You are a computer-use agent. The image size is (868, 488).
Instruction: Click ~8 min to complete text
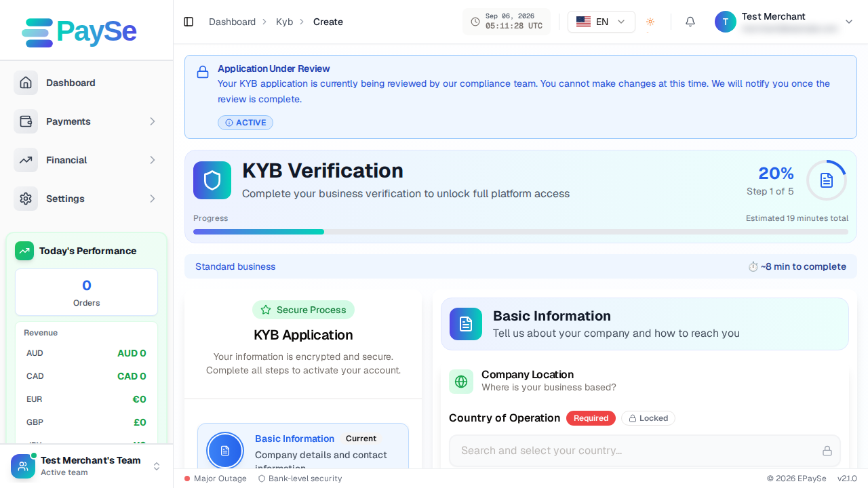(804, 266)
